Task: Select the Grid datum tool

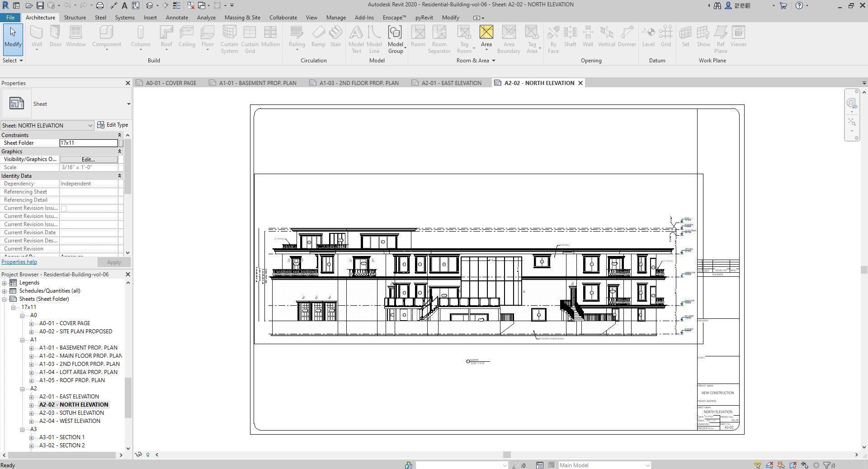Action: (x=665, y=37)
